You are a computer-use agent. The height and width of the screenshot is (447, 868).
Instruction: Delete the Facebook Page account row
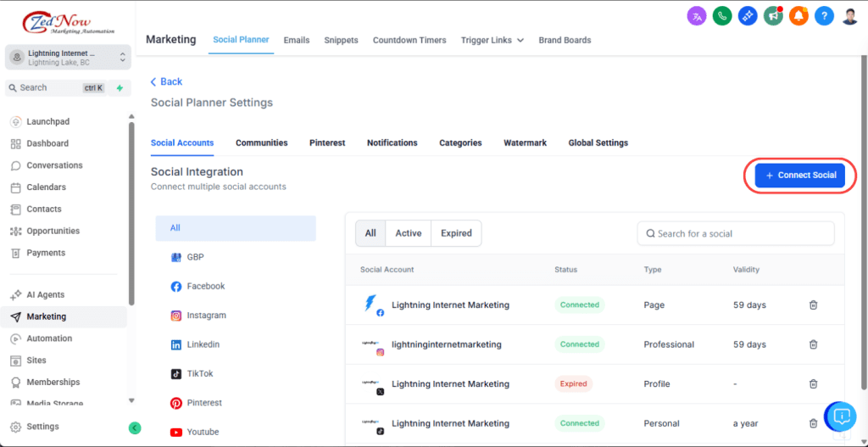click(x=813, y=305)
